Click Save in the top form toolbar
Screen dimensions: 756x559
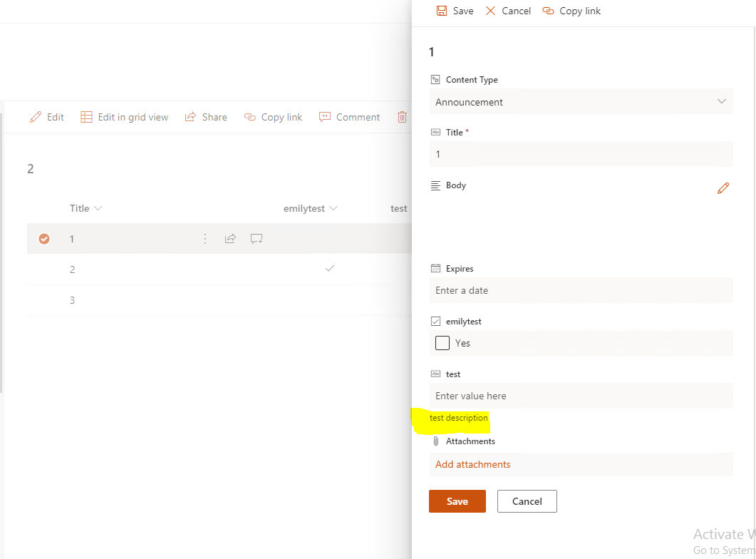[455, 11]
